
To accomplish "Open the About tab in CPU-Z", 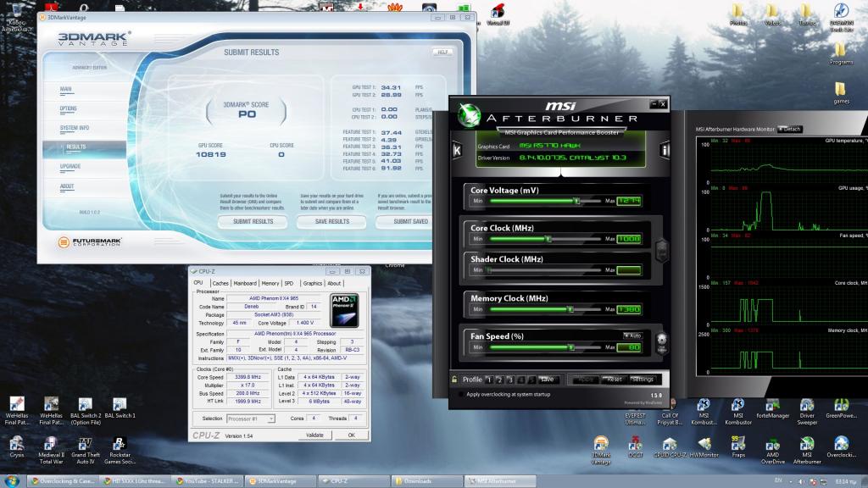I will click(x=334, y=283).
